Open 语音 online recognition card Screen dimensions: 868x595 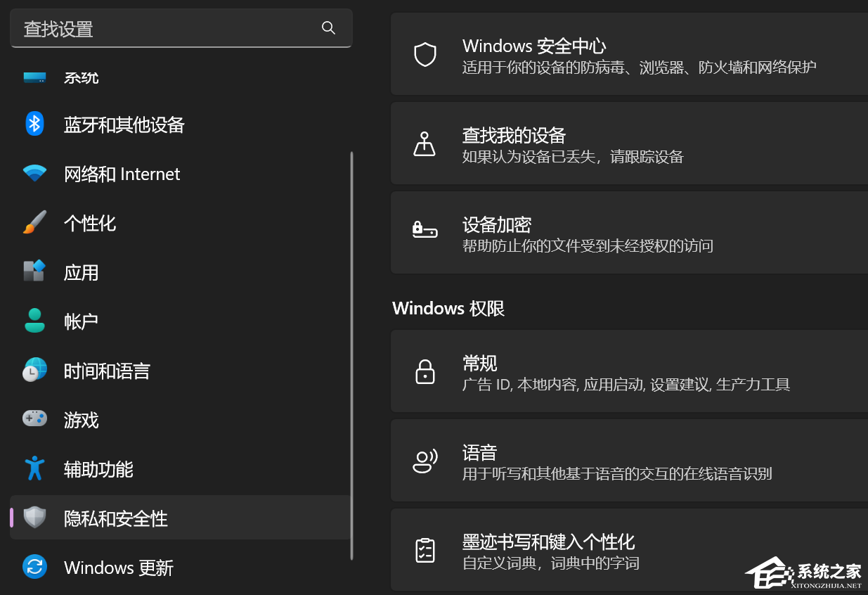pyautogui.click(x=629, y=461)
